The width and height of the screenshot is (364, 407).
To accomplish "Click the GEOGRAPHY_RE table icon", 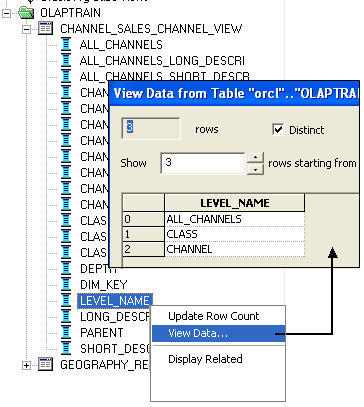I will (45, 364).
